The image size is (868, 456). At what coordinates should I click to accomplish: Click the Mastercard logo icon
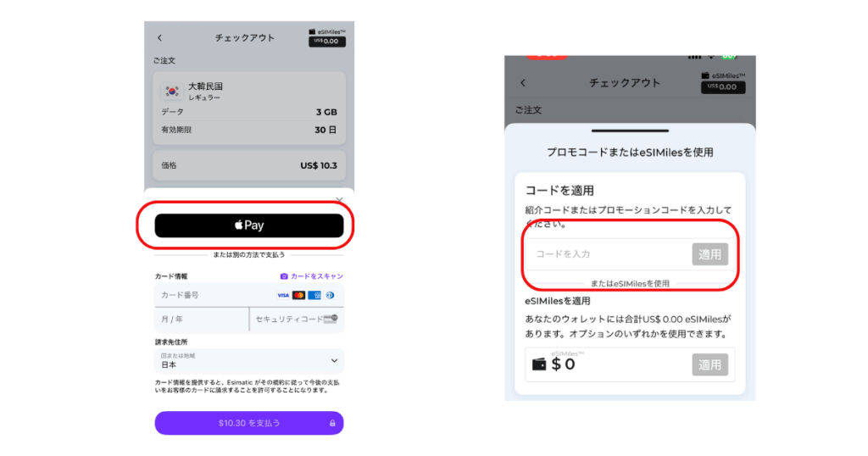coord(298,296)
